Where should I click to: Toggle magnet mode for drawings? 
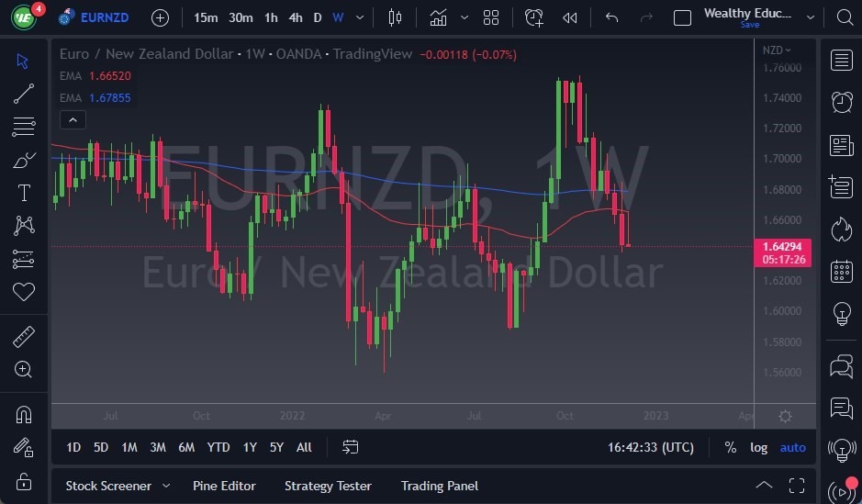tap(24, 414)
